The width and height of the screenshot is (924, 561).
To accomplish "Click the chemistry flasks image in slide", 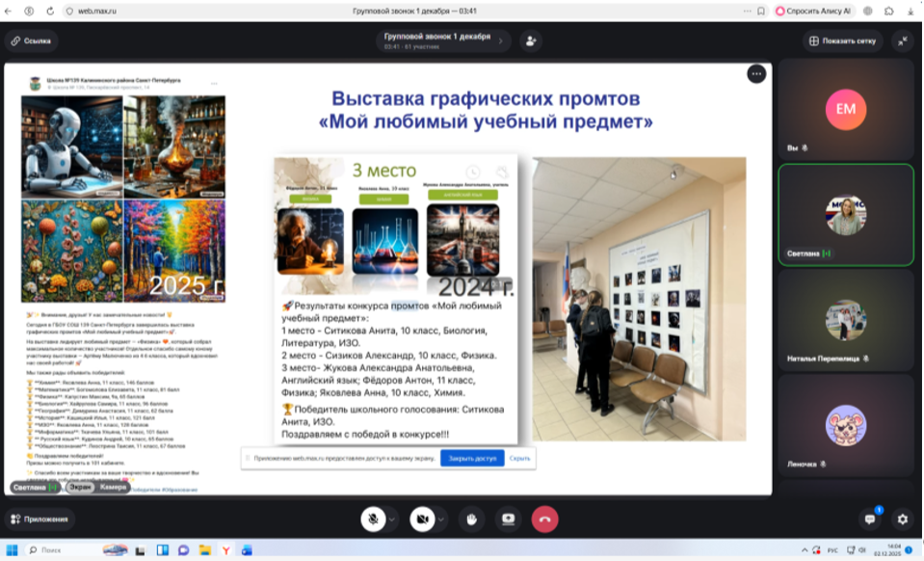I will 385,241.
